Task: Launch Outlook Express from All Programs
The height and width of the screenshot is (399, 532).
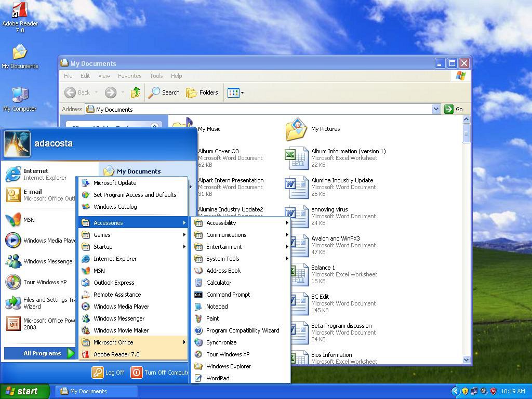Action: (x=133, y=283)
